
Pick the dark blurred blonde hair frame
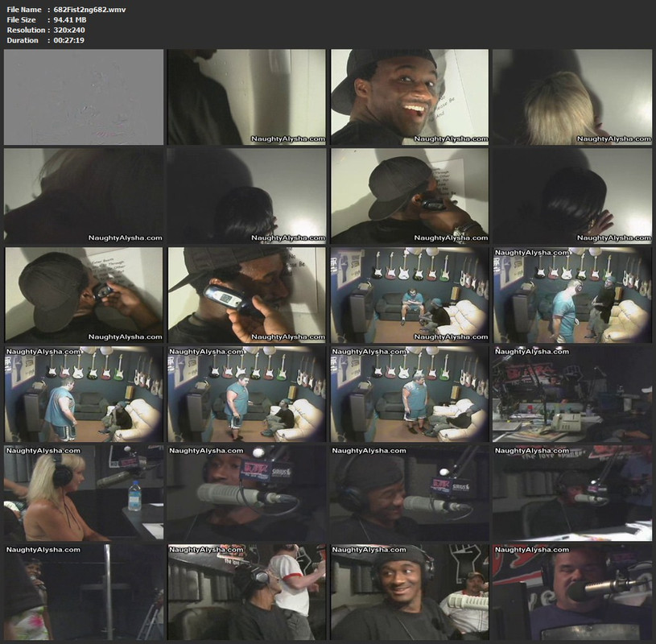[x=84, y=196]
